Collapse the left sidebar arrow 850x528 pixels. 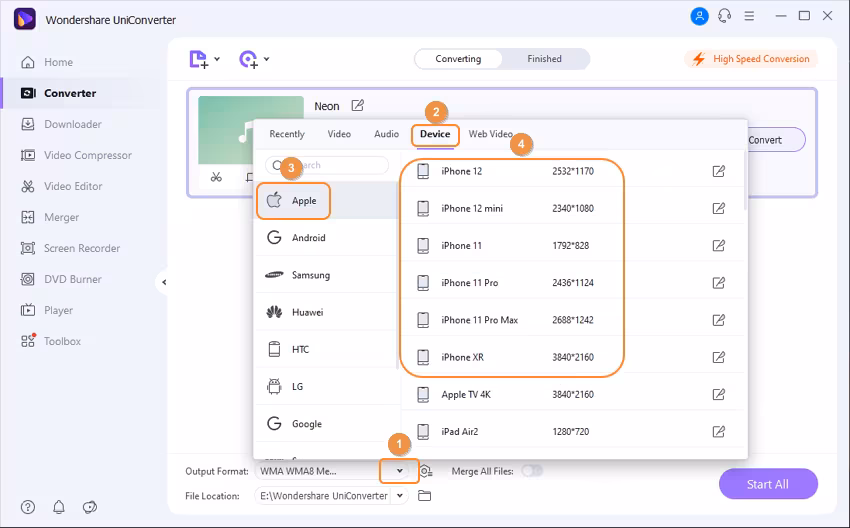point(164,282)
